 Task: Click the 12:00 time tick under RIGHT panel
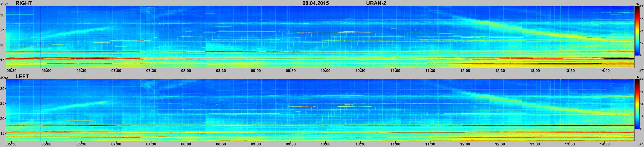point(465,71)
